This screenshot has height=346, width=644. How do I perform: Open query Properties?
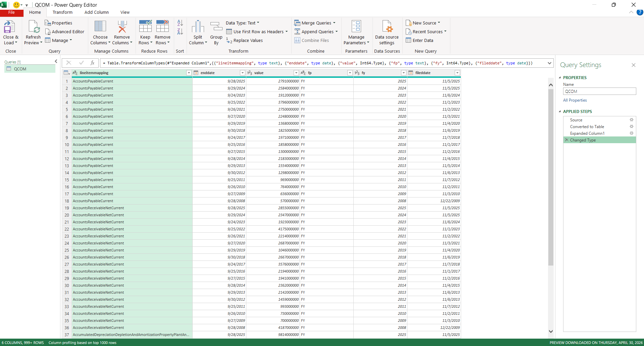pyautogui.click(x=58, y=23)
